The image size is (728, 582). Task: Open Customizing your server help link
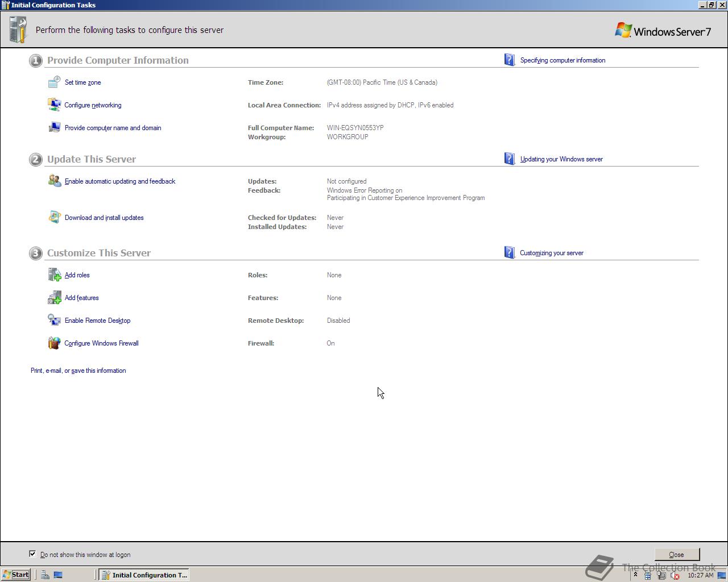(x=552, y=253)
